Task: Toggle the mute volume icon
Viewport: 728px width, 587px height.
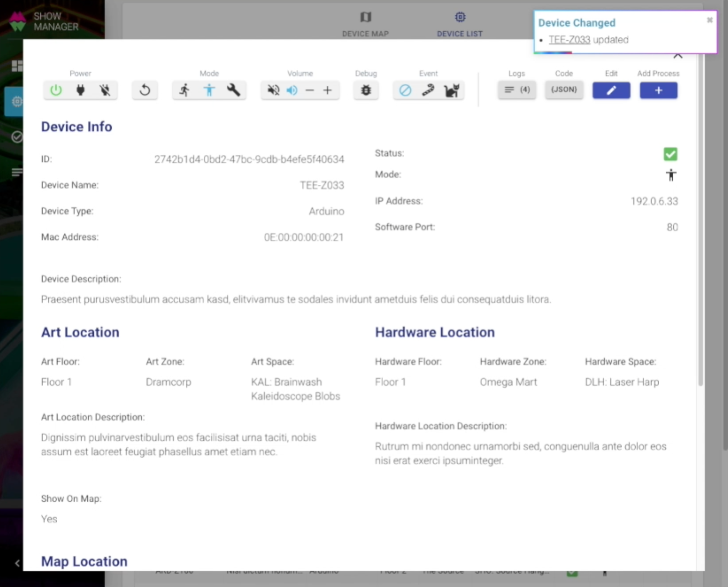Action: (x=273, y=90)
